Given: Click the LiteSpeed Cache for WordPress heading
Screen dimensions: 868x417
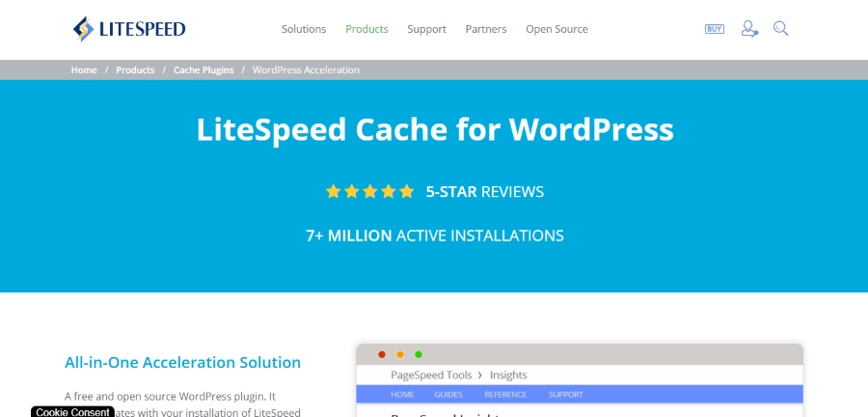Looking at the screenshot, I should (435, 130).
